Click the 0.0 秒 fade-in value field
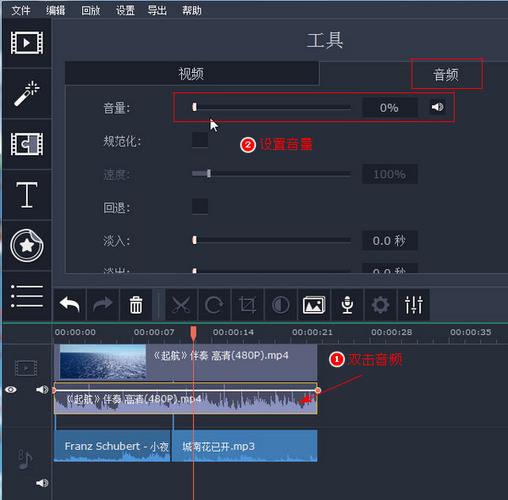 pos(390,240)
